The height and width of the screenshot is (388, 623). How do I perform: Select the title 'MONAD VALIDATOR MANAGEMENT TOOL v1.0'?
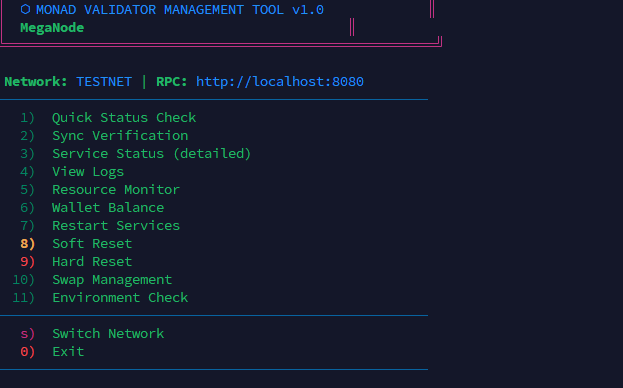click(180, 10)
